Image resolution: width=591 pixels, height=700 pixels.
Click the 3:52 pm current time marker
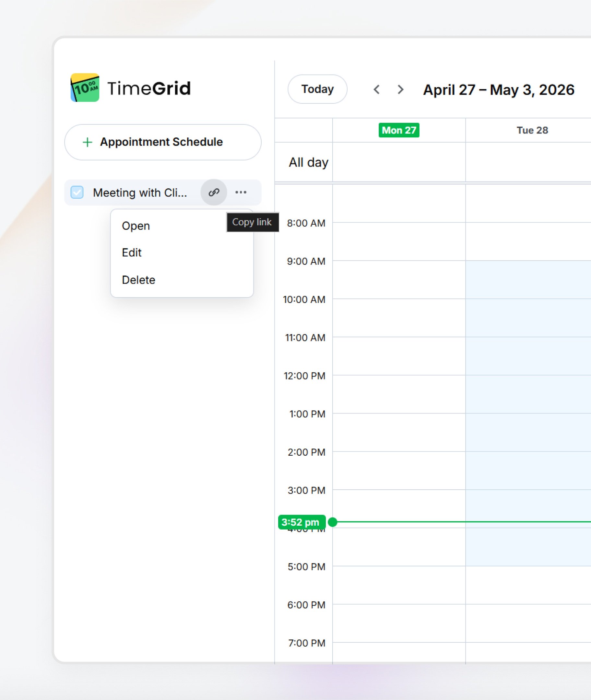tap(301, 522)
